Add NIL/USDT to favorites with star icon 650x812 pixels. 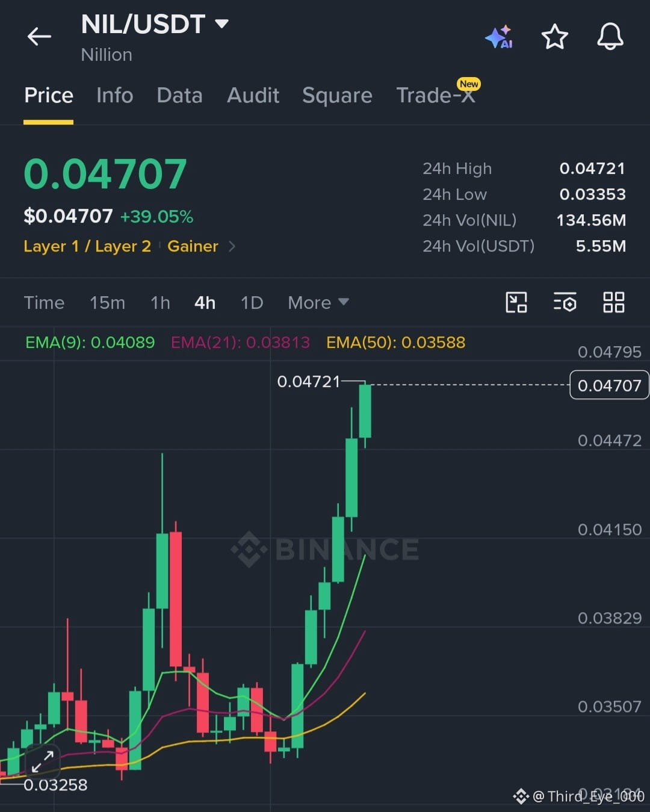pos(554,37)
